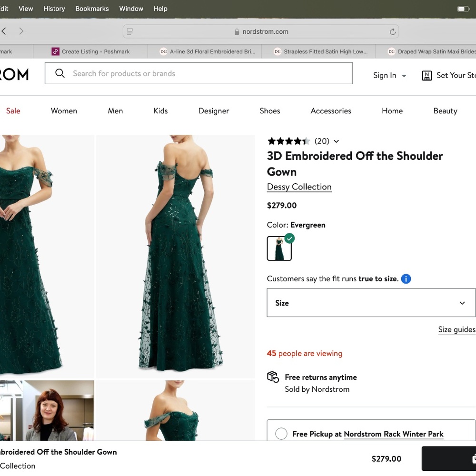Open the stylist video thumbnail
The height and width of the screenshot is (476, 476).
click(47, 410)
